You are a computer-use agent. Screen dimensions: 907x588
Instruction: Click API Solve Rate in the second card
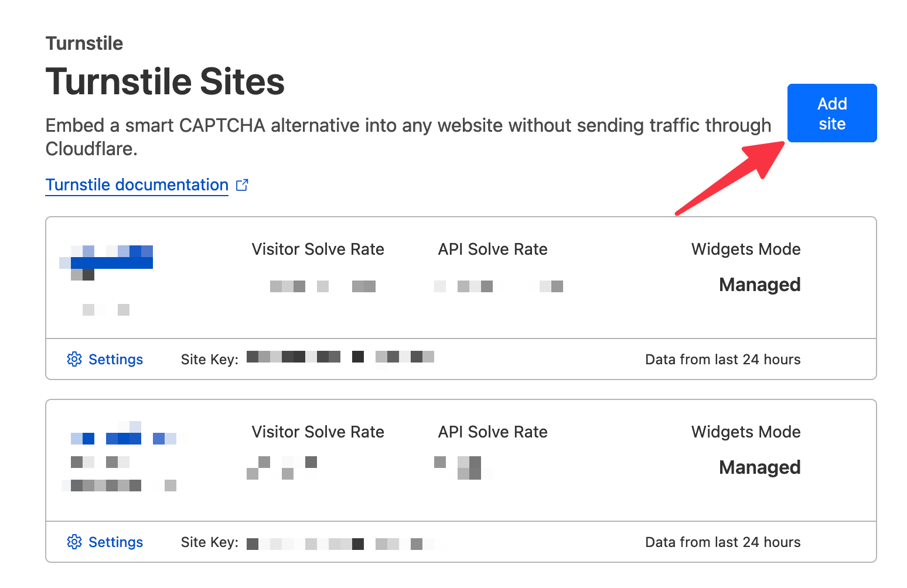point(493,432)
